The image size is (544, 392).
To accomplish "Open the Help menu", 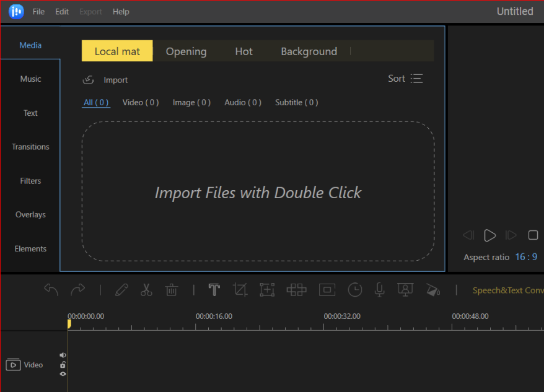I will click(x=121, y=12).
